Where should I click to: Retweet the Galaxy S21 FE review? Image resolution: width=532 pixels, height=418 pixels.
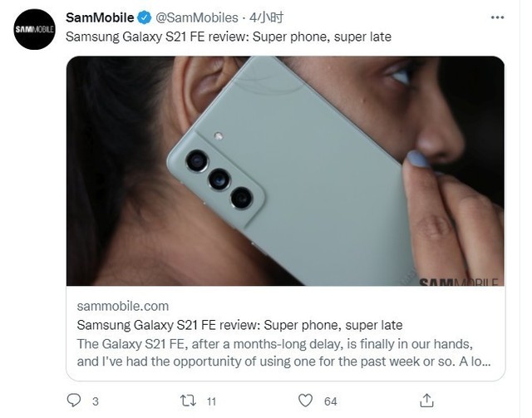[188, 401]
